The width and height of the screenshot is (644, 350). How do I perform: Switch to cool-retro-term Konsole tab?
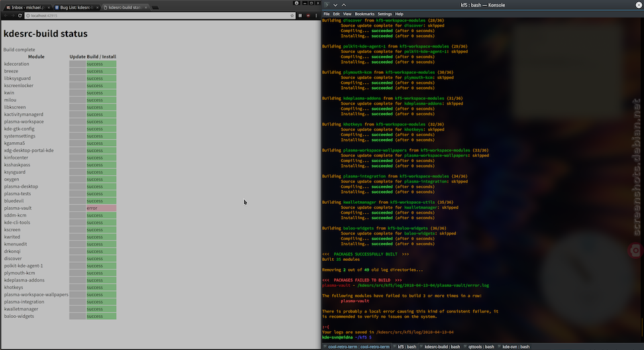click(x=356, y=347)
